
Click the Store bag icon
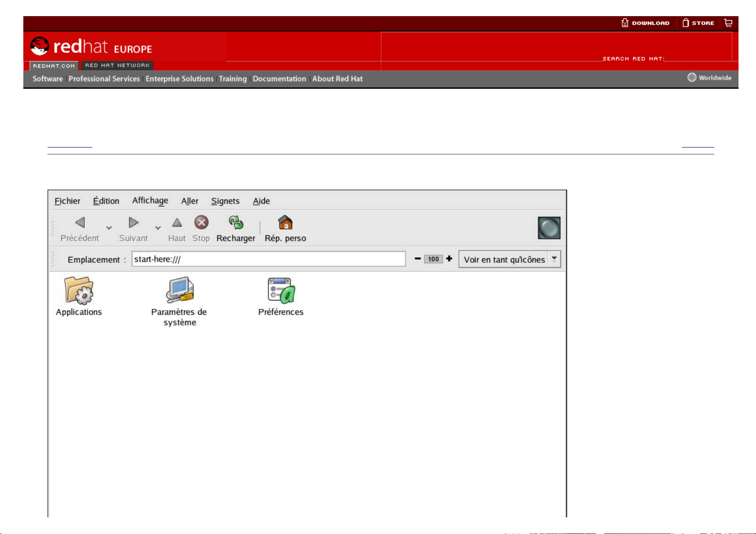tap(686, 23)
